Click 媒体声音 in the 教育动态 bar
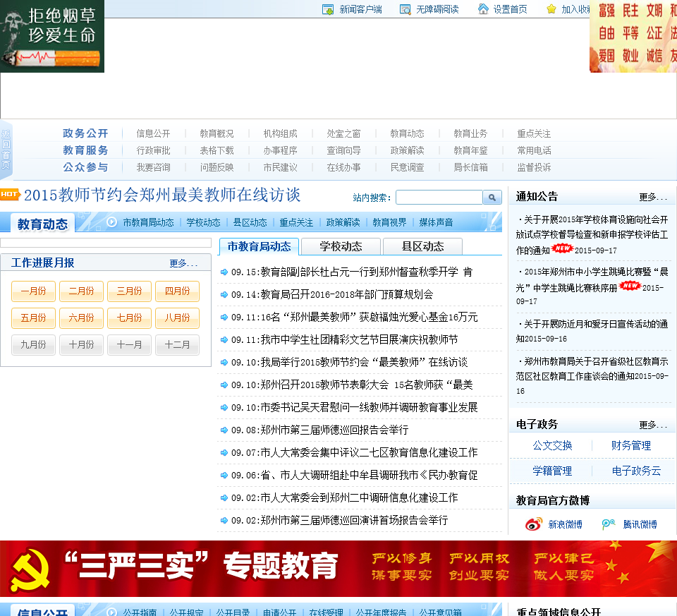 click(x=436, y=222)
